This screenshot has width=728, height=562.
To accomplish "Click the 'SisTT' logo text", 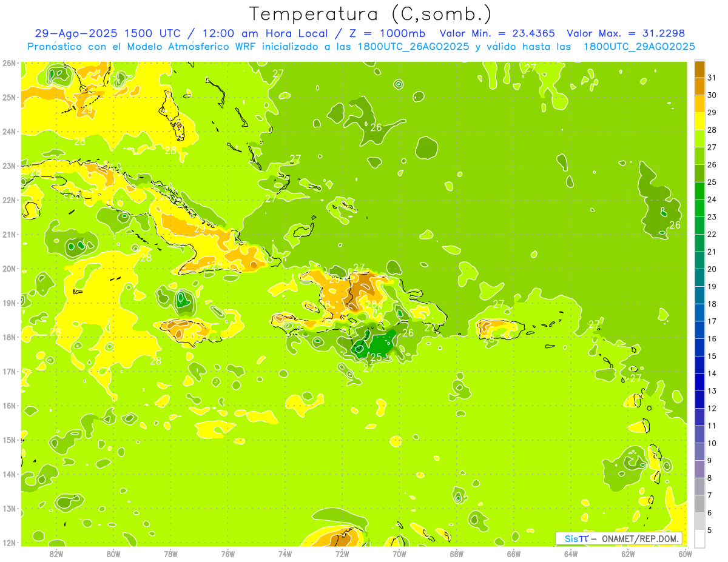I will (x=576, y=538).
